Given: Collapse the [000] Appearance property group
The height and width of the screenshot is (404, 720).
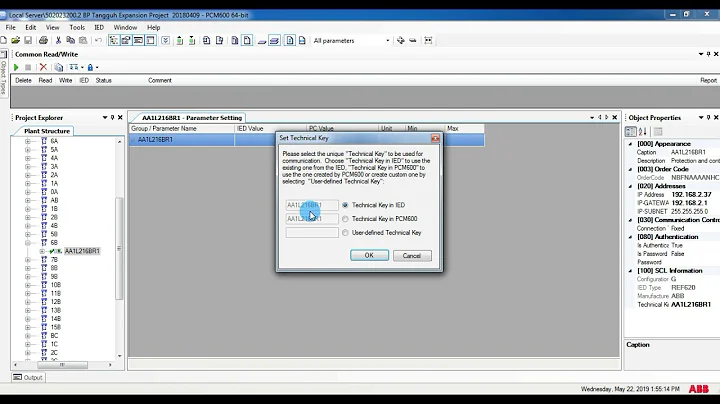Looking at the screenshot, I should (x=630, y=144).
